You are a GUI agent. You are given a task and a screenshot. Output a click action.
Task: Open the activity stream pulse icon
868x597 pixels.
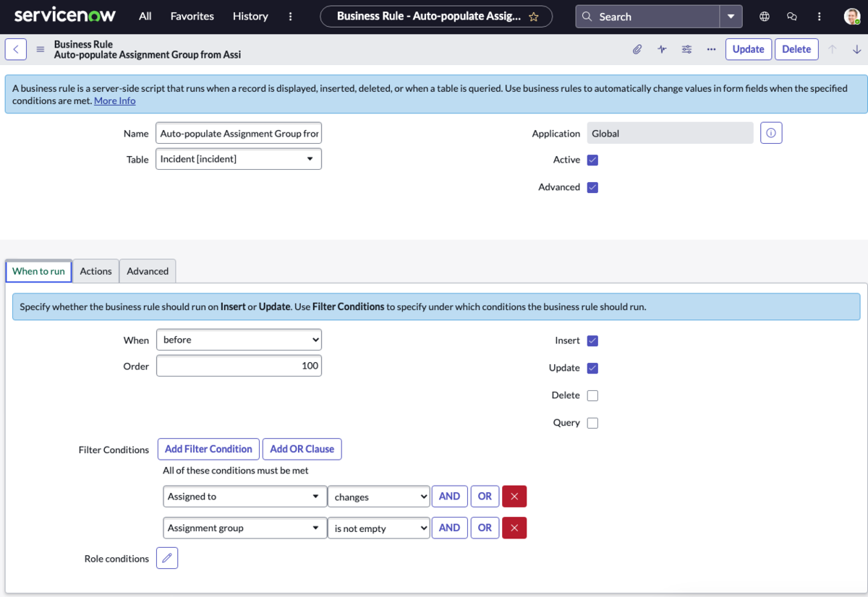coord(662,49)
